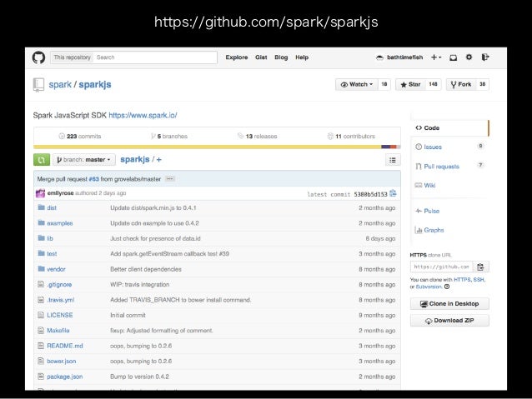Open the Makefile file

[58, 331]
